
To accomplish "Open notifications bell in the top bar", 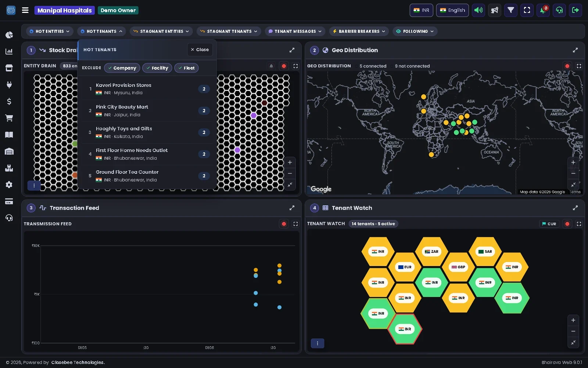I will point(543,10).
